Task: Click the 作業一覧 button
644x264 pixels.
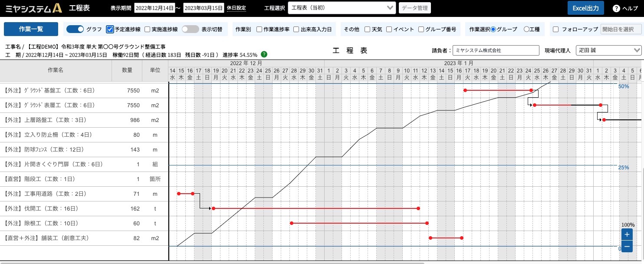Action: (x=31, y=29)
